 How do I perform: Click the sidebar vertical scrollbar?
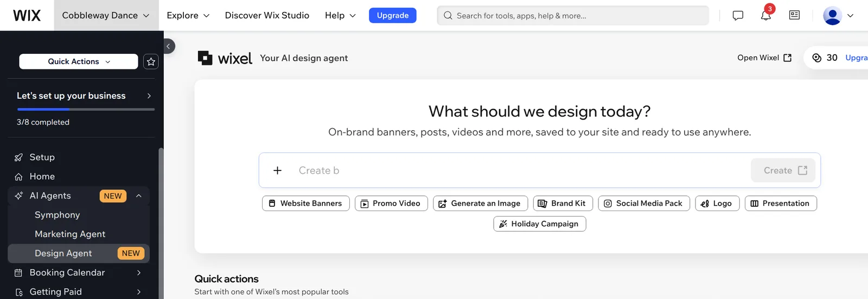click(161, 222)
